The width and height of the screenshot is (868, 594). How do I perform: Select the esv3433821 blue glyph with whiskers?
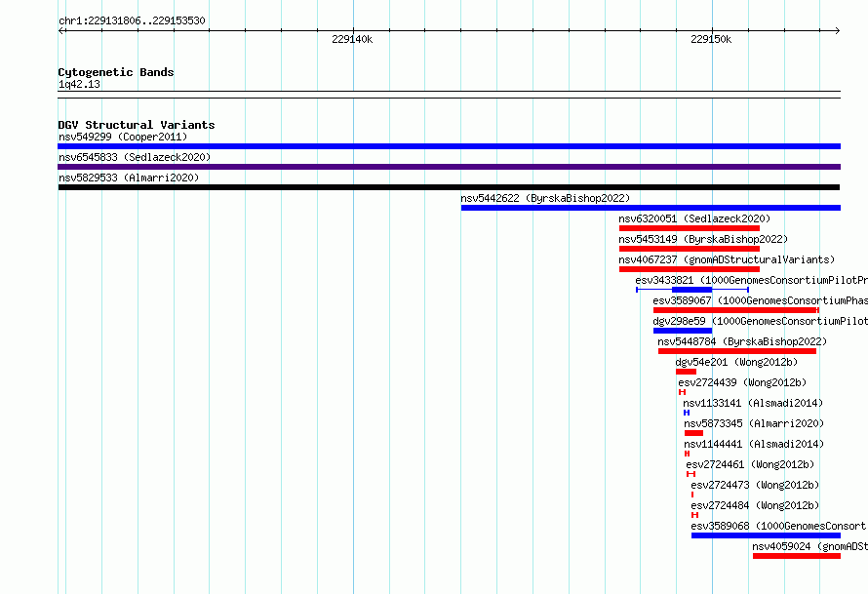pos(692,290)
